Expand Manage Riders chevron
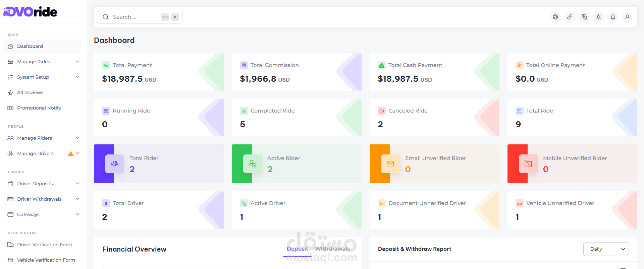Screen dimensions: 644x269 (77, 138)
